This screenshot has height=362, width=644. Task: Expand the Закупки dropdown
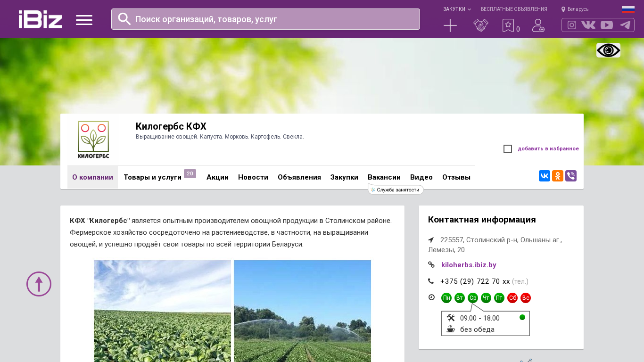[x=457, y=9]
